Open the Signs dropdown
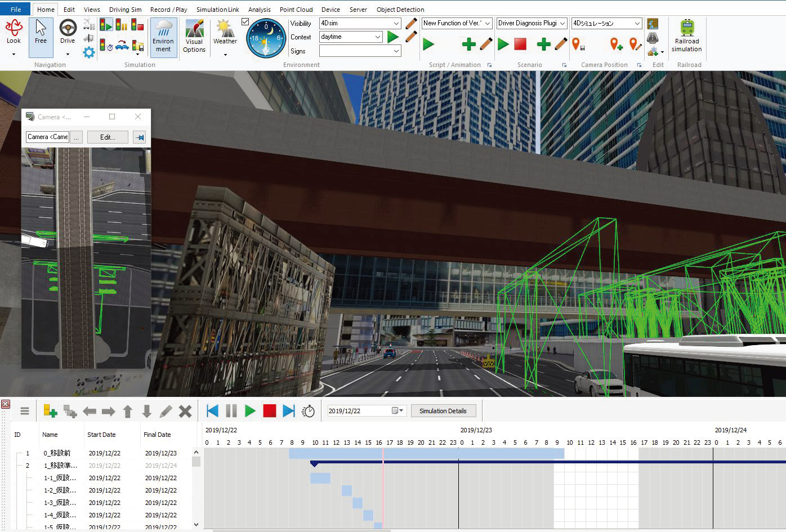786x532 pixels. tap(360, 51)
